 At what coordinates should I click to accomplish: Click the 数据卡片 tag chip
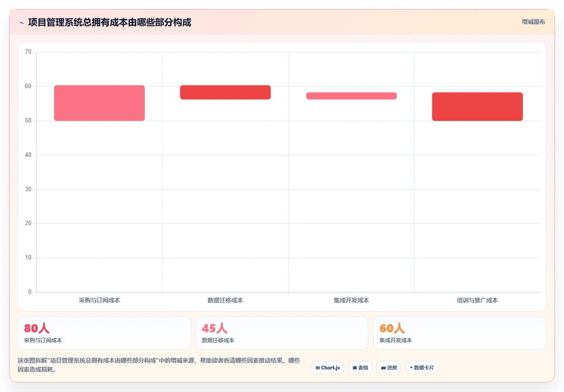422,368
